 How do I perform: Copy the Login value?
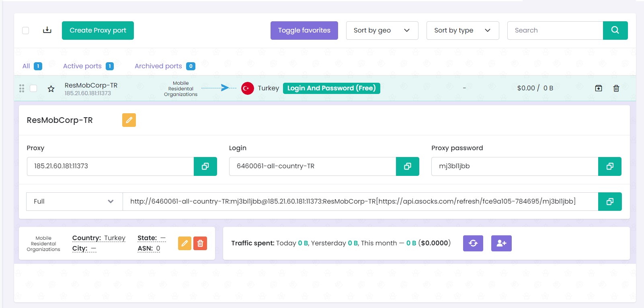click(x=407, y=166)
